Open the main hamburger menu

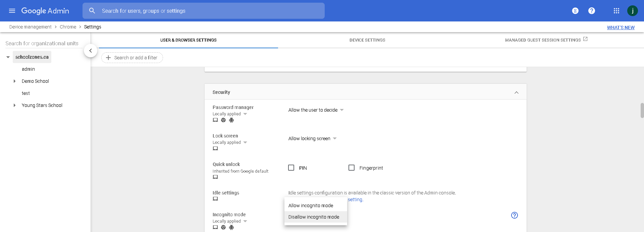point(12,11)
